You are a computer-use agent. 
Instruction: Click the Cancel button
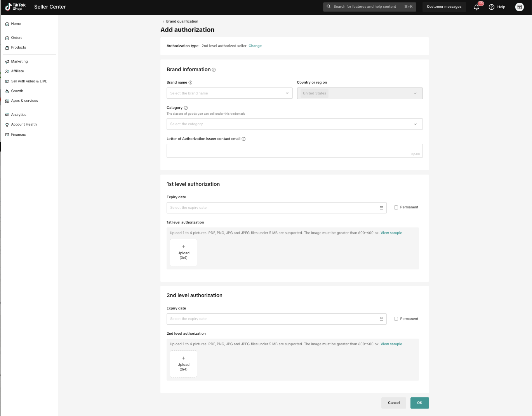pos(393,403)
